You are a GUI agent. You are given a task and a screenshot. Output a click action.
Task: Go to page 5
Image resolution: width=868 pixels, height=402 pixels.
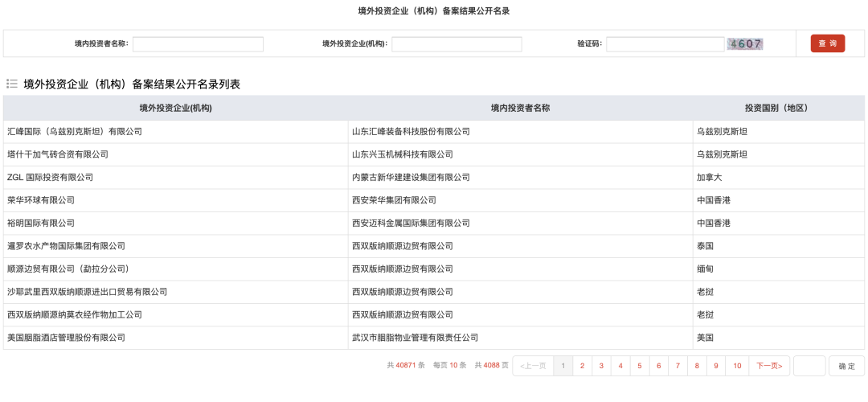(x=640, y=366)
